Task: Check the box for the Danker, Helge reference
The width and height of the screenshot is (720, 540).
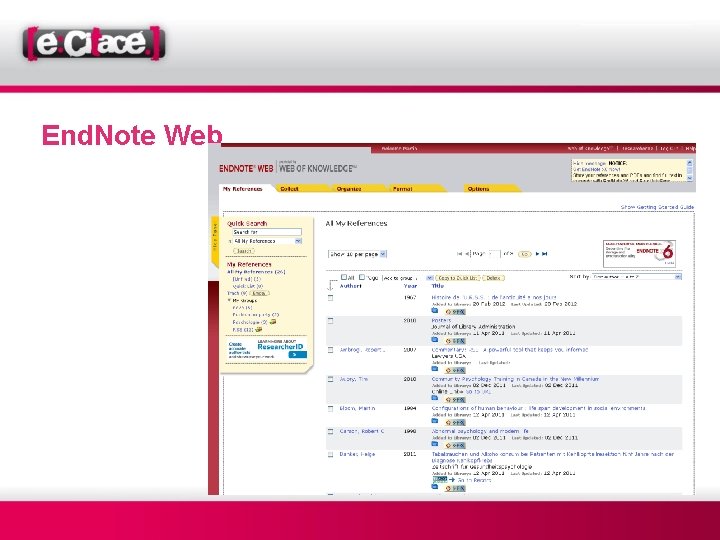Action: pyautogui.click(x=330, y=455)
